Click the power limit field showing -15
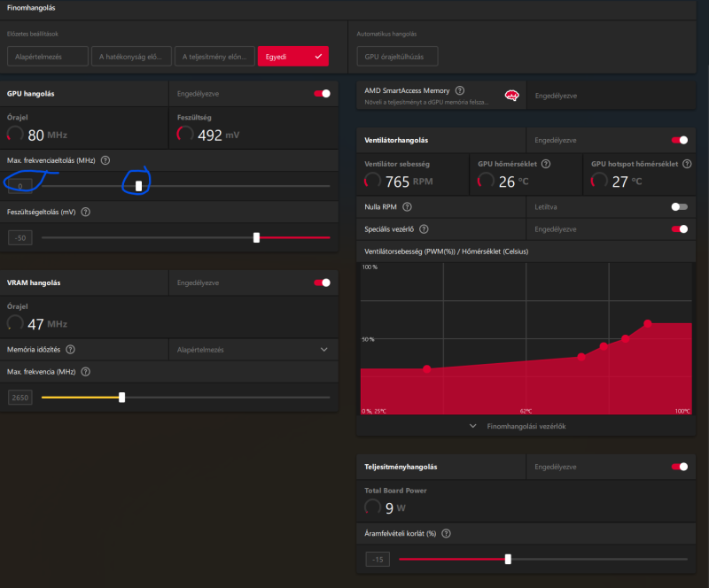709x588 pixels. click(378, 560)
